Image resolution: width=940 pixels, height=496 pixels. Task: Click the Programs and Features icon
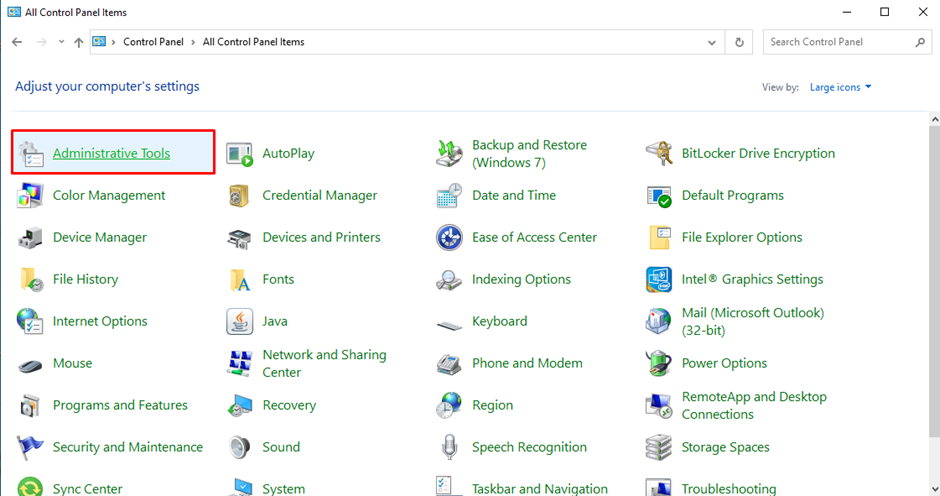[30, 405]
